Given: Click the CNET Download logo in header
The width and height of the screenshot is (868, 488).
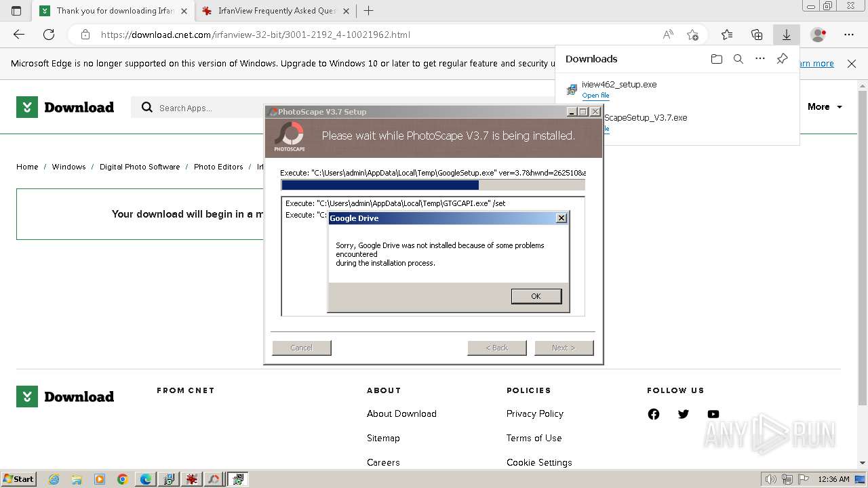Looking at the screenshot, I should pos(65,107).
